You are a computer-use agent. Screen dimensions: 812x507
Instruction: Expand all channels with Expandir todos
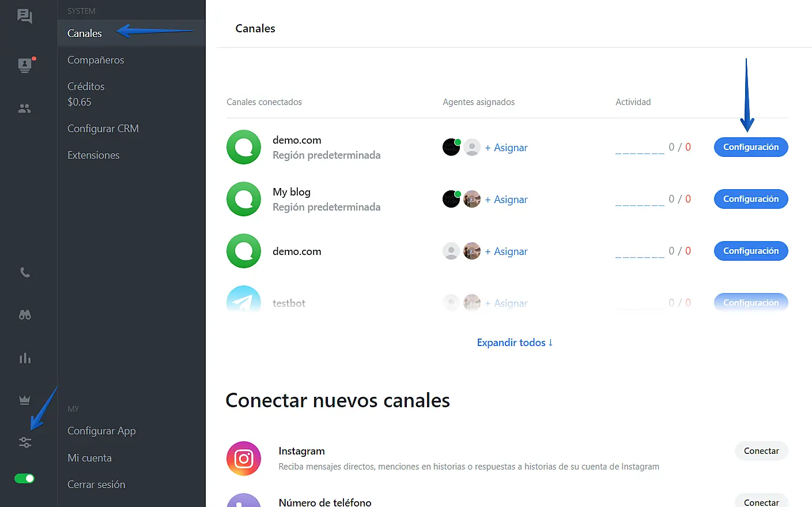click(x=515, y=343)
